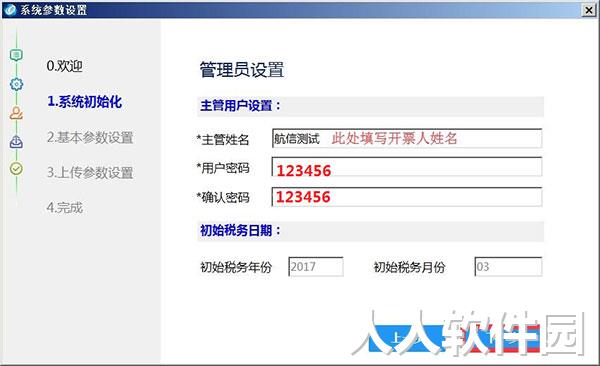The width and height of the screenshot is (600, 366).
Task: Click the 初始税务月份 label
Action: click(409, 267)
